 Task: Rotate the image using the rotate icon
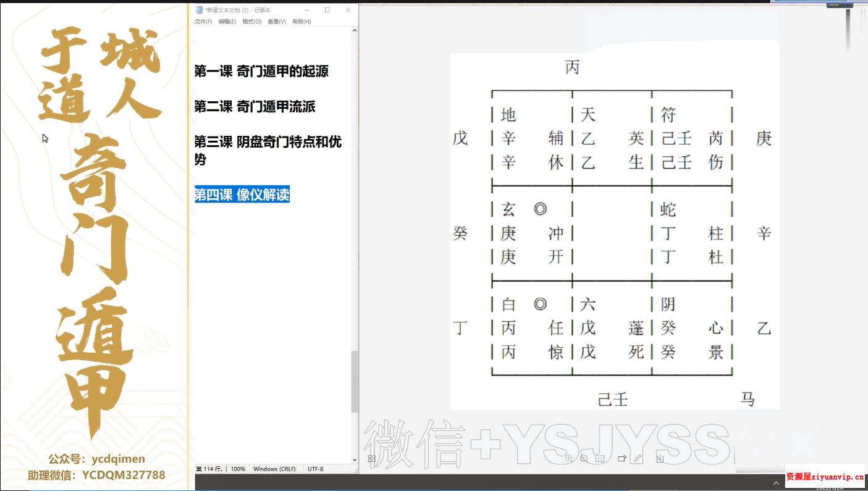click(x=622, y=459)
